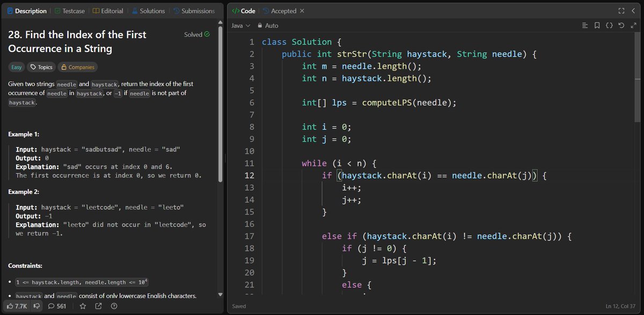Open the 561 comments discussion
The image size is (644, 315).
[57, 306]
